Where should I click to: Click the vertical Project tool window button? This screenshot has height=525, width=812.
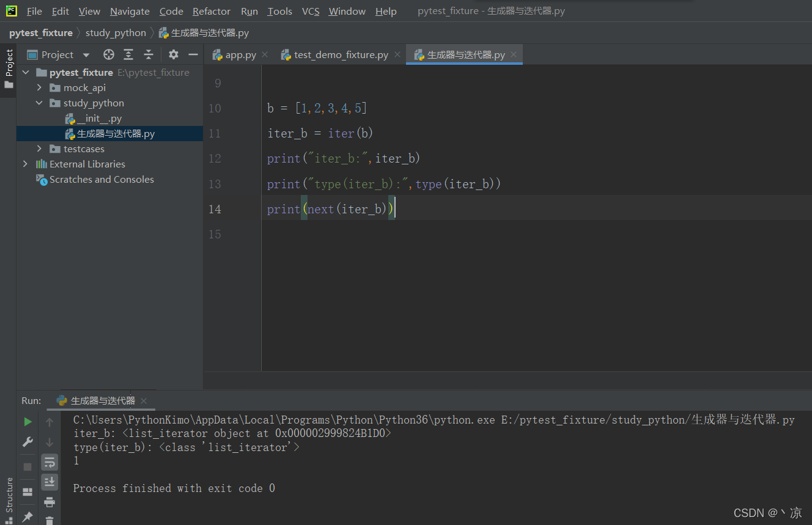(9, 68)
